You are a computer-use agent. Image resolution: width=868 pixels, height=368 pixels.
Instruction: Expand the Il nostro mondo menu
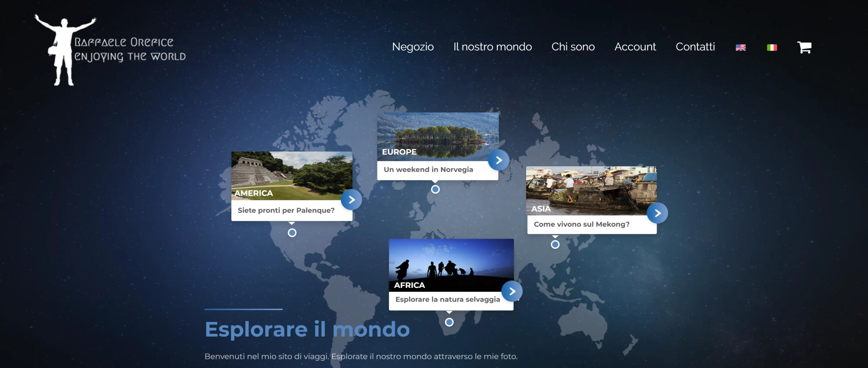point(492,47)
